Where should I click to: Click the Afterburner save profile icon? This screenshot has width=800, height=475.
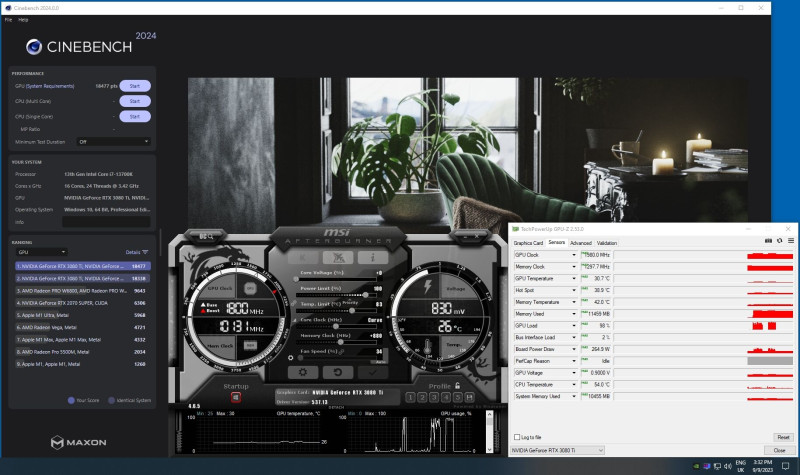[x=469, y=397]
